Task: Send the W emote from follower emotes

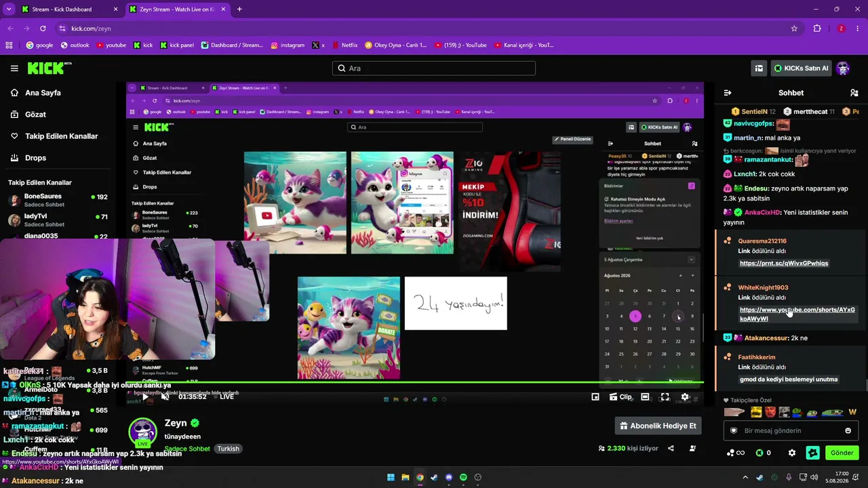Action: 852,412
